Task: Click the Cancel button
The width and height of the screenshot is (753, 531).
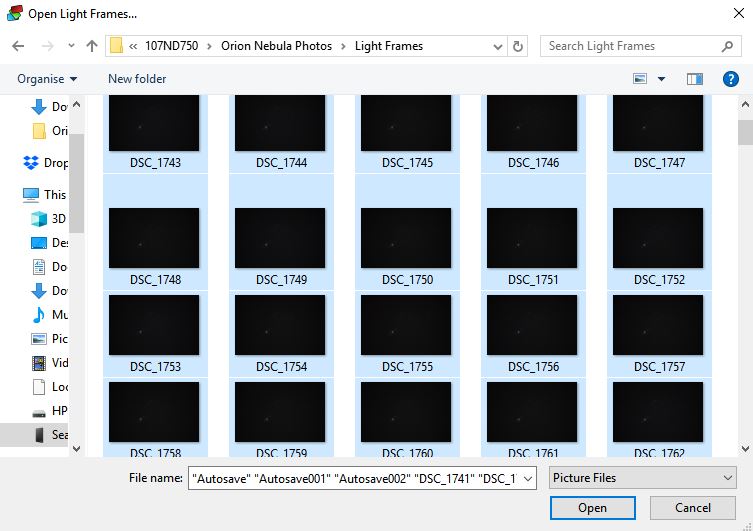Action: [x=692, y=508]
